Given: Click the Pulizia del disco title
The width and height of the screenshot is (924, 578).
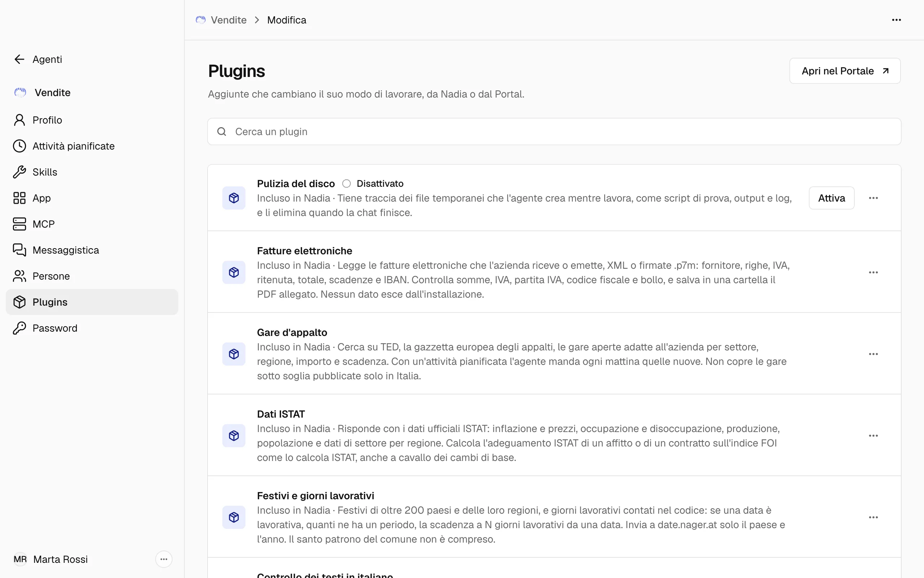Looking at the screenshot, I should pyautogui.click(x=296, y=184).
